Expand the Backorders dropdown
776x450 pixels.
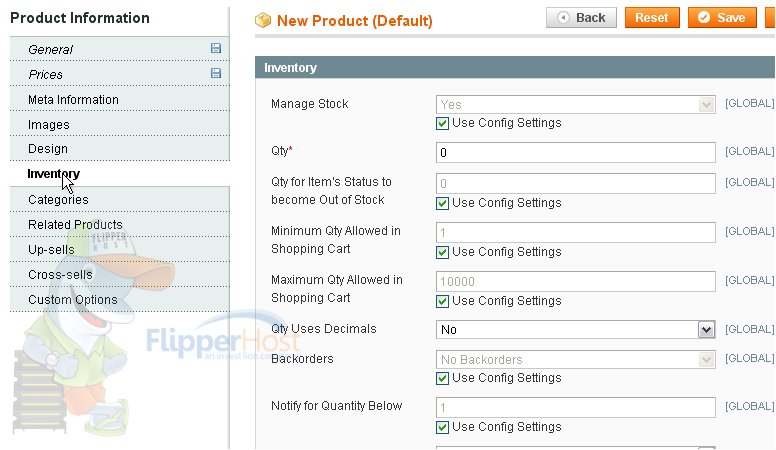point(576,359)
